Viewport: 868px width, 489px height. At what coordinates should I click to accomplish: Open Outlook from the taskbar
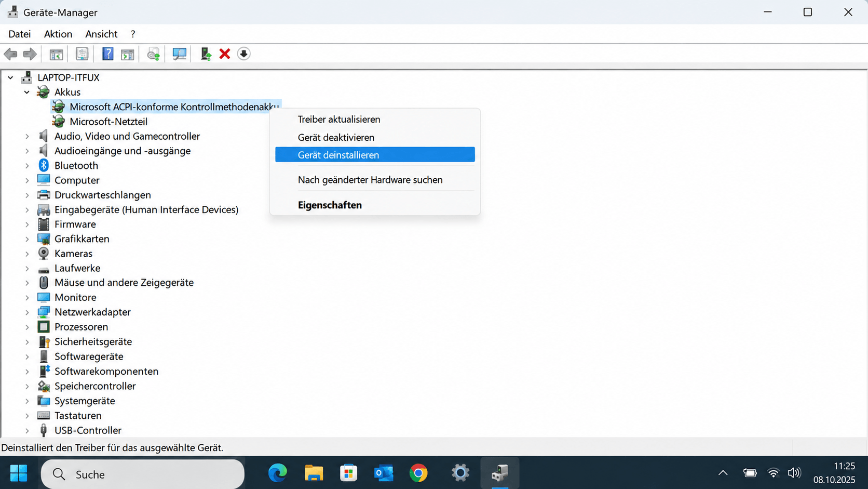384,473
